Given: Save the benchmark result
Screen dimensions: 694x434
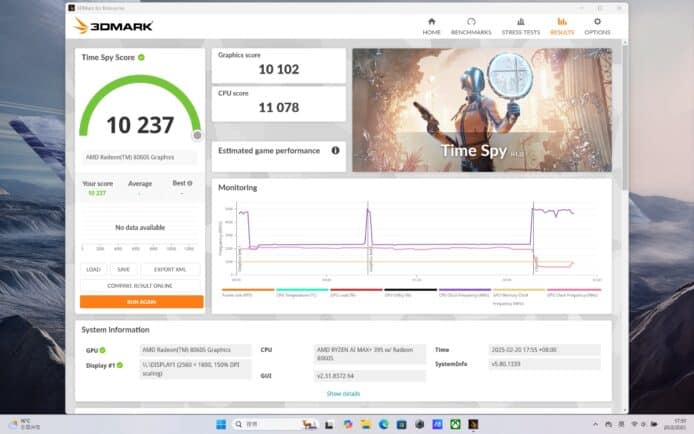Looking at the screenshot, I should click(123, 269).
